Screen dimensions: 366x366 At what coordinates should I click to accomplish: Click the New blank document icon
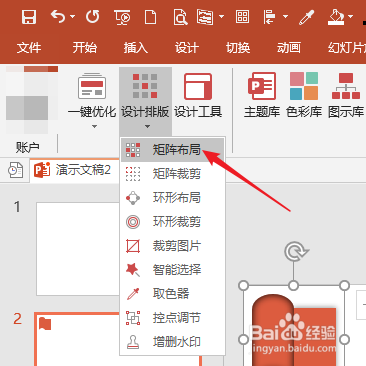point(150,17)
